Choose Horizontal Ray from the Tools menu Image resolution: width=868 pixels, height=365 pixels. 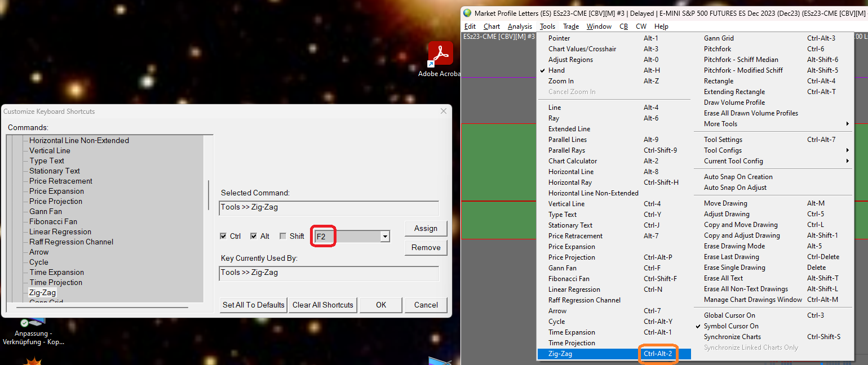coord(614,182)
